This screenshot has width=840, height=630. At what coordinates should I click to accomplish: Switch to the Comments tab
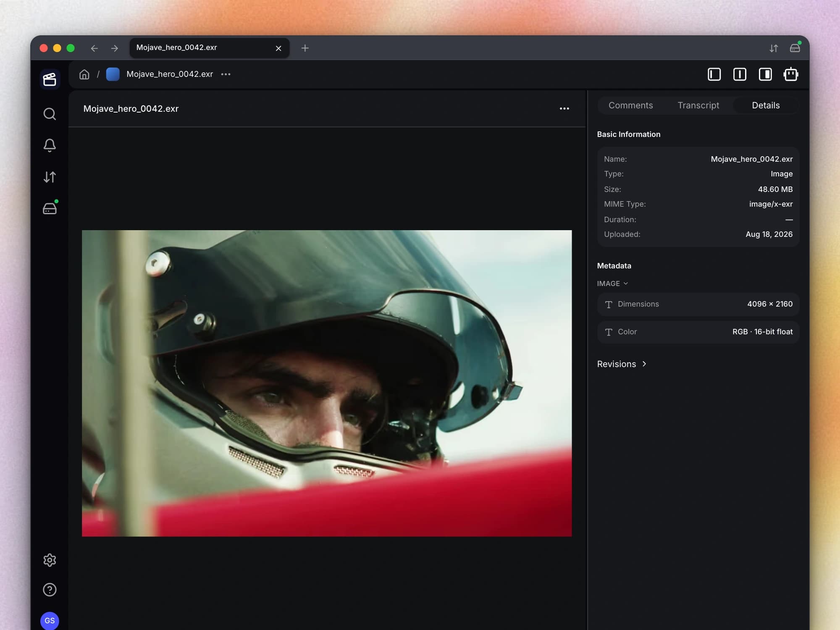point(630,105)
